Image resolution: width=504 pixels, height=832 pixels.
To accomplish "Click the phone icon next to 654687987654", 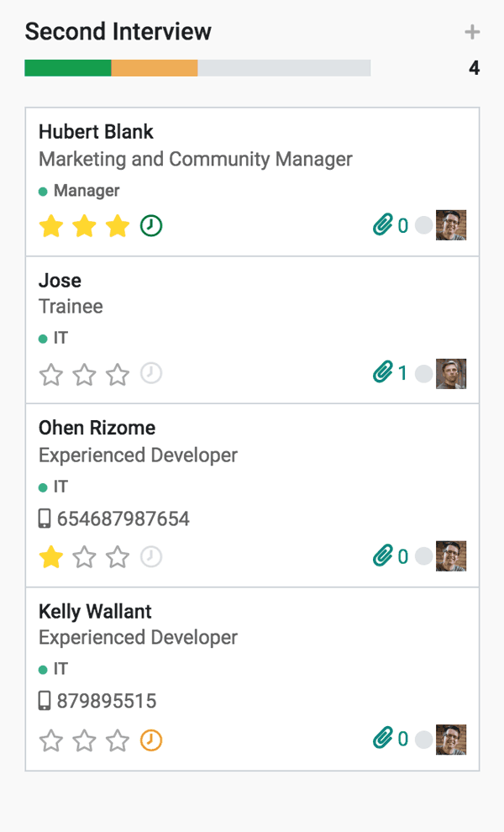I will pos(46,519).
